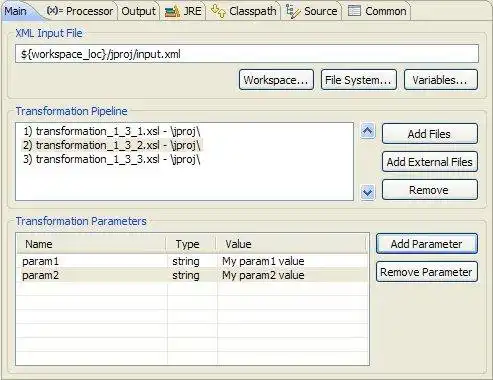493x380 pixels.
Task: Select transformation_1_3_3.xsl in the pipeline list
Action: point(112,159)
